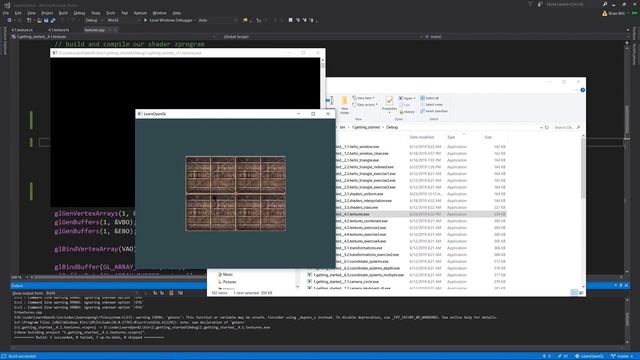
Task: Open the Edit menu in Visual Studio
Action: 18,13
